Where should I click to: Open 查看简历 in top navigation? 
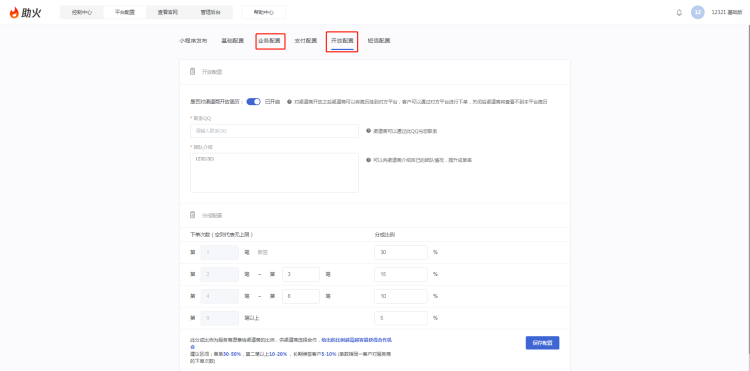[168, 12]
